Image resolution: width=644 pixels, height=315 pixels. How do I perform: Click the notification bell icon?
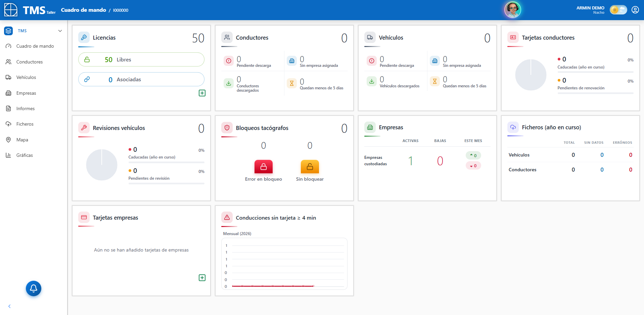coord(34,288)
